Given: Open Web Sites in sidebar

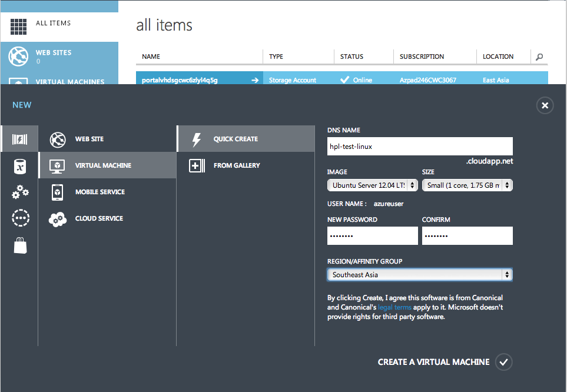Looking at the screenshot, I should pos(59,57).
